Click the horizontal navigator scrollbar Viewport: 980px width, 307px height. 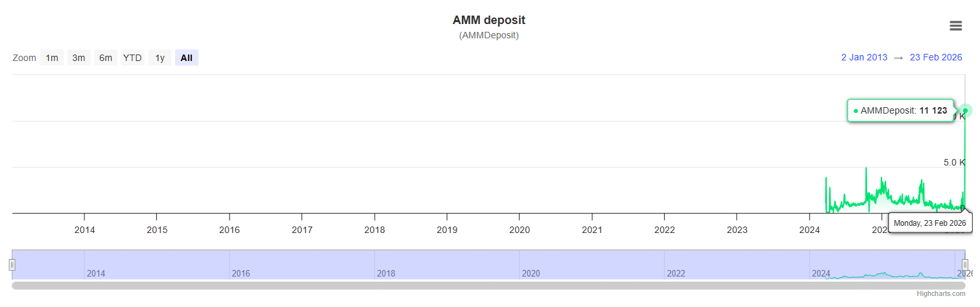point(488,286)
